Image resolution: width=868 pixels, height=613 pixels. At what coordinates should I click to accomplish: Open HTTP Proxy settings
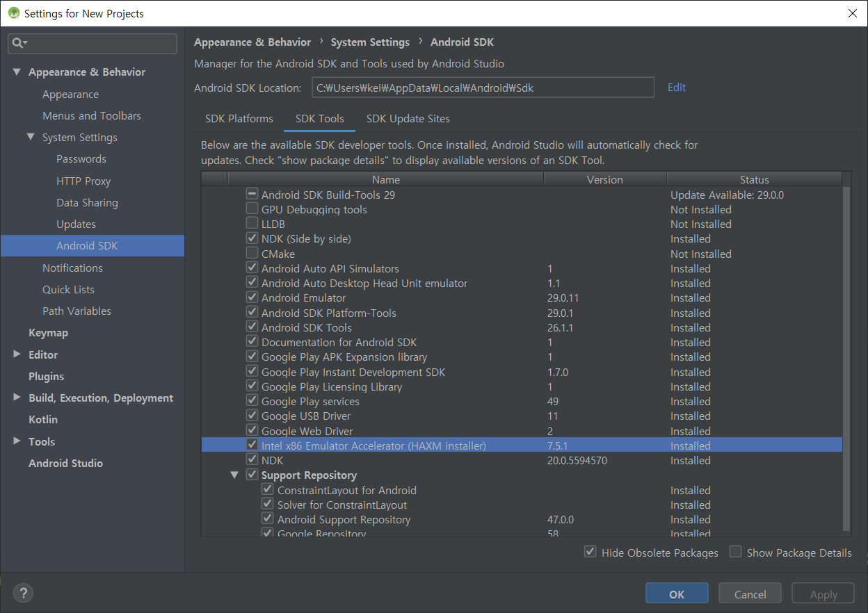tap(83, 181)
